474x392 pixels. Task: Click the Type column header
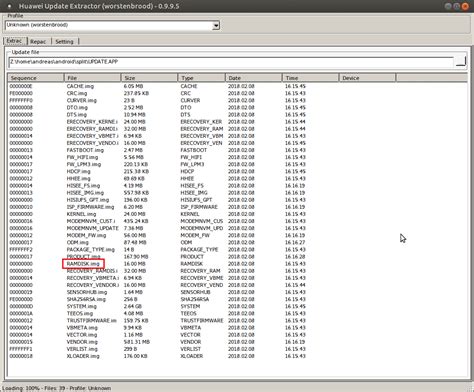click(202, 78)
